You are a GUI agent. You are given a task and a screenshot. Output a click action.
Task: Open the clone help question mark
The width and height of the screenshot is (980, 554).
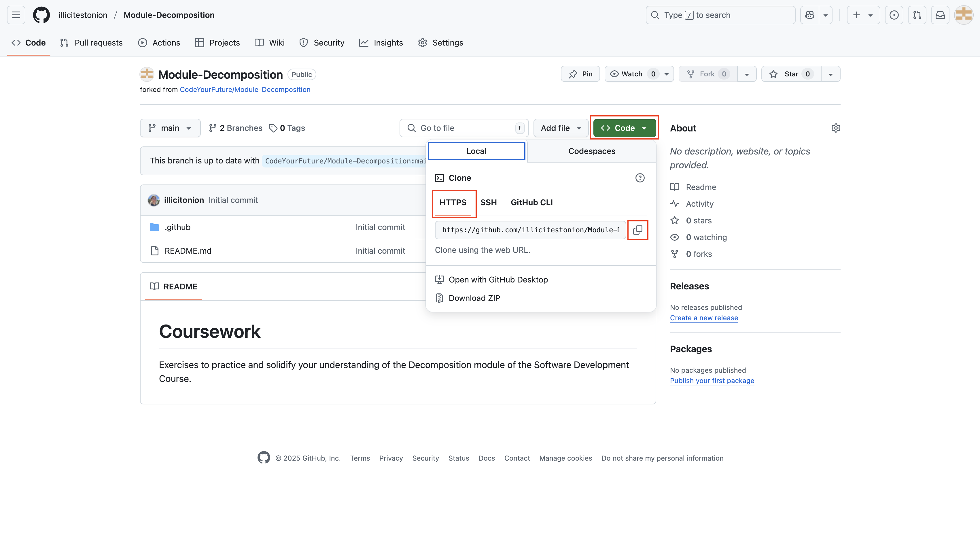tap(640, 178)
